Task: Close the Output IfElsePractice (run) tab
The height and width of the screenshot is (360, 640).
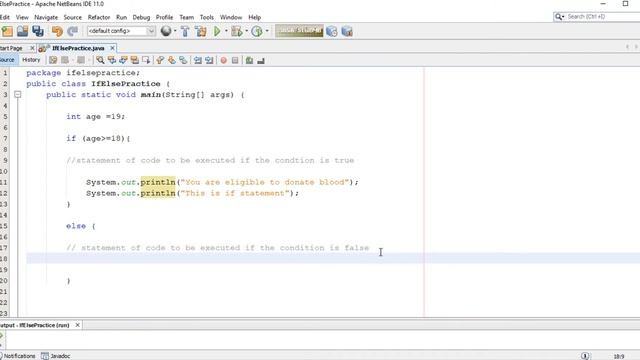Action: (x=78, y=325)
